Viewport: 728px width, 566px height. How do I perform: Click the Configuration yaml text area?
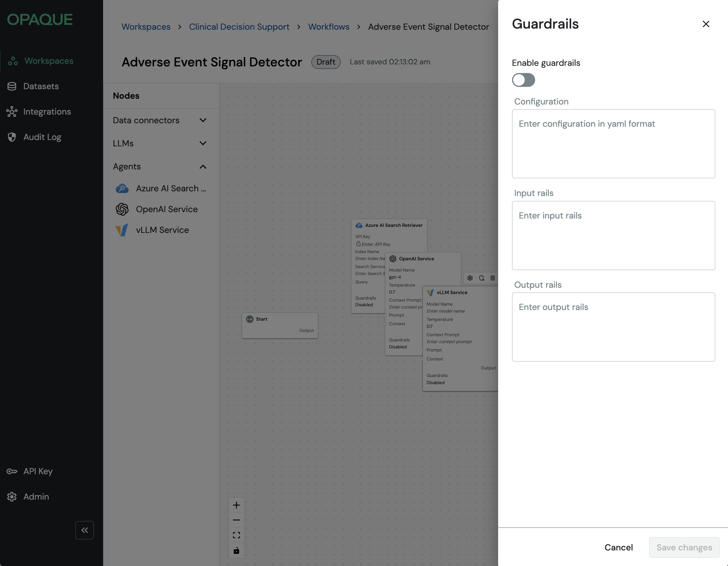click(x=613, y=143)
